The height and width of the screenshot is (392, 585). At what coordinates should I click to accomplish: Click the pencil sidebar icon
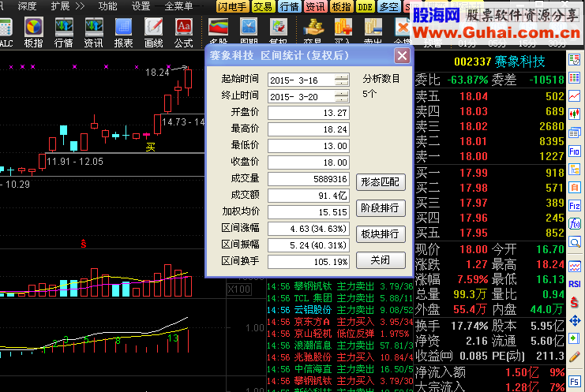click(x=575, y=357)
